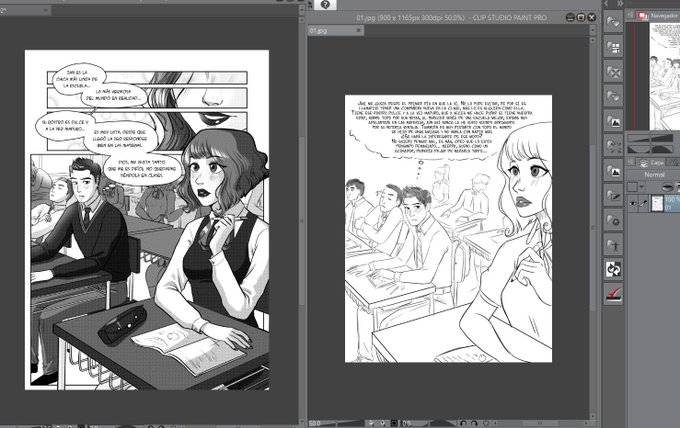Click the second quick access icon with list

(613, 46)
